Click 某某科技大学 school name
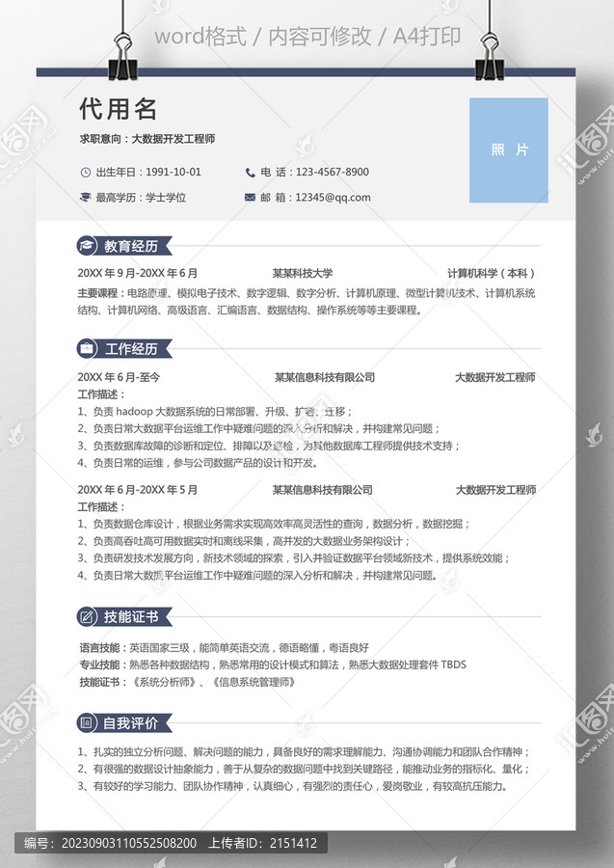Screen dimensions: 614x868 click(x=303, y=273)
